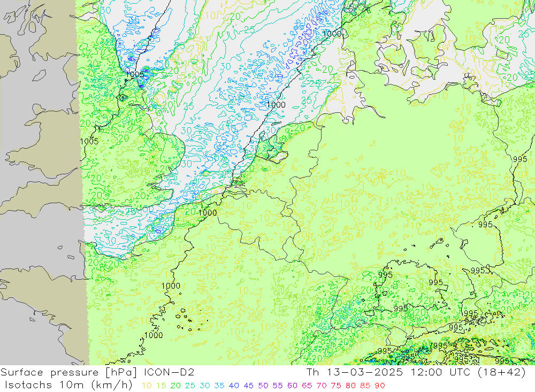Select the '75' value in isotach legend
Image resolution: width=535 pixels, height=392 pixels.
(x=336, y=386)
